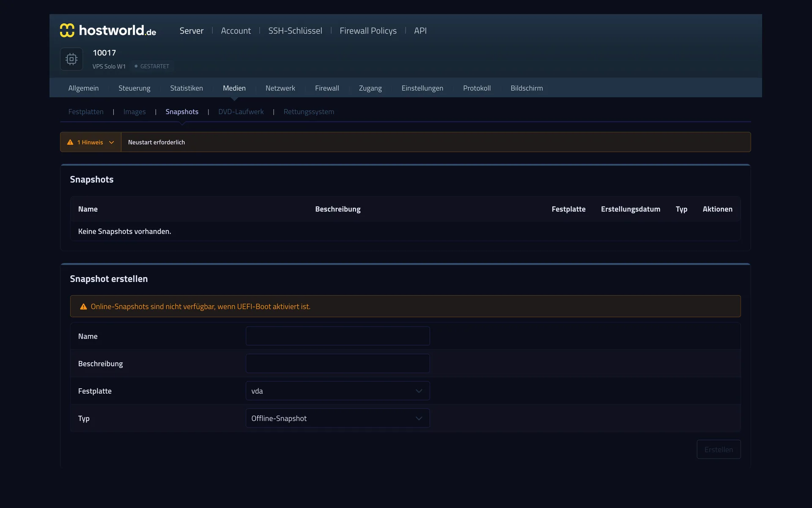Screen dimensions: 812x508
Task: Switch to the Netzwerk tab
Action: [280, 88]
